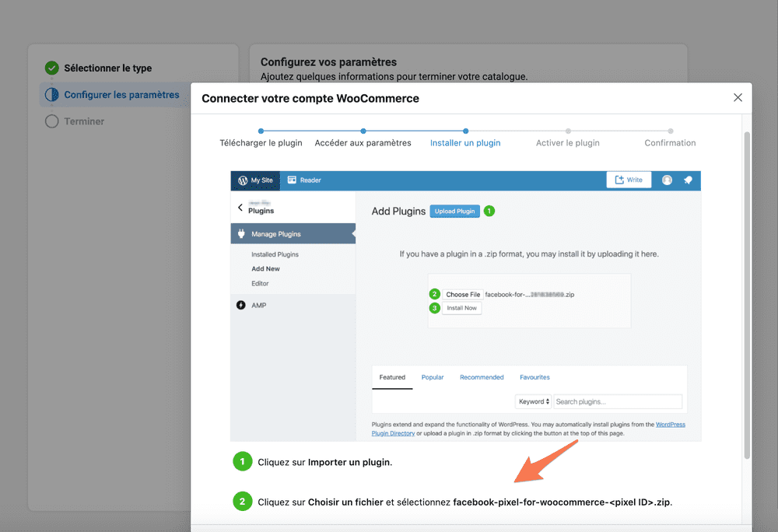Screen dimensions: 778x532
Task: Go back using the chevron beside Plugins
Action: pyautogui.click(x=240, y=207)
